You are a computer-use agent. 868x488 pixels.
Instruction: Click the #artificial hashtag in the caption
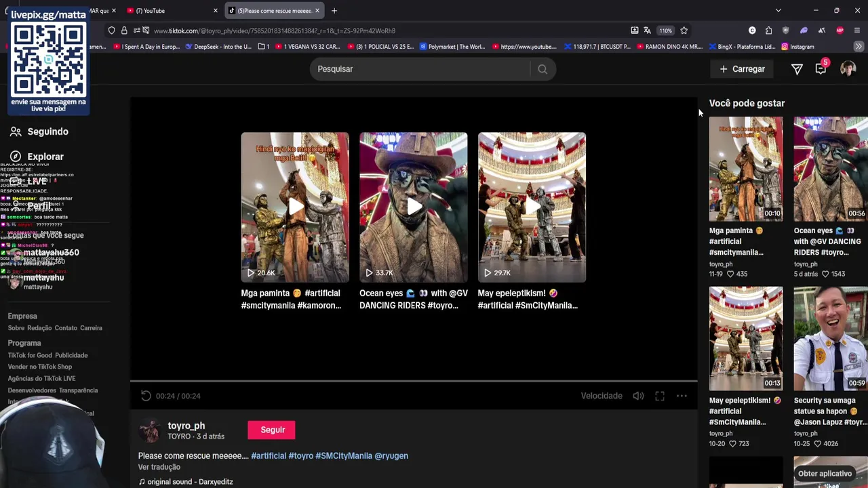269,456
